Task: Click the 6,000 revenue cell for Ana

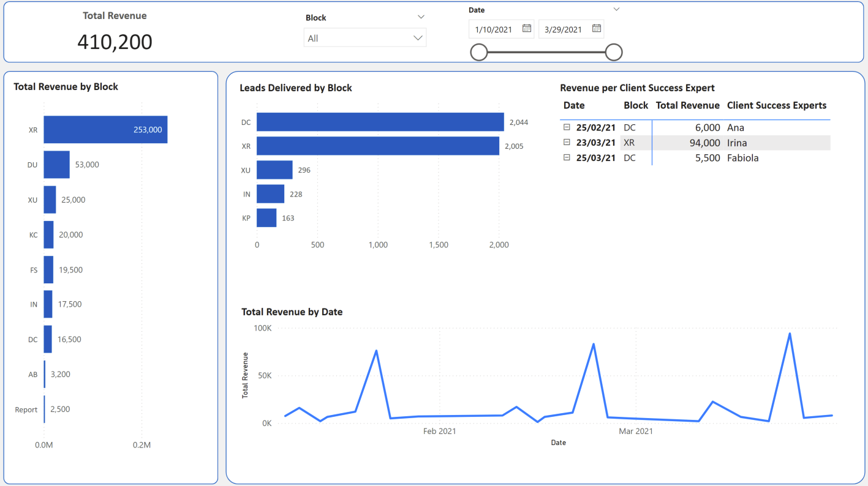Action: tap(708, 127)
